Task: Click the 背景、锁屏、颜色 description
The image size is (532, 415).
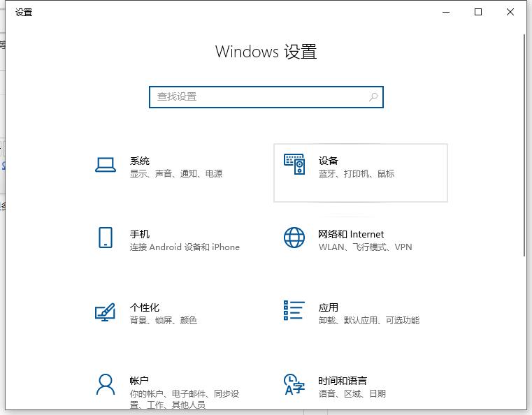Action: [x=163, y=321]
